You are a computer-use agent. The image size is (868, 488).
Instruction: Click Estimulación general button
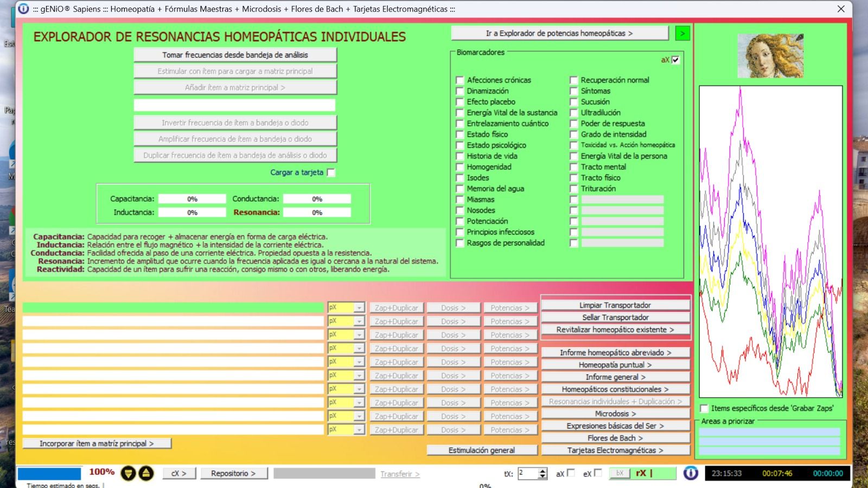point(482,450)
